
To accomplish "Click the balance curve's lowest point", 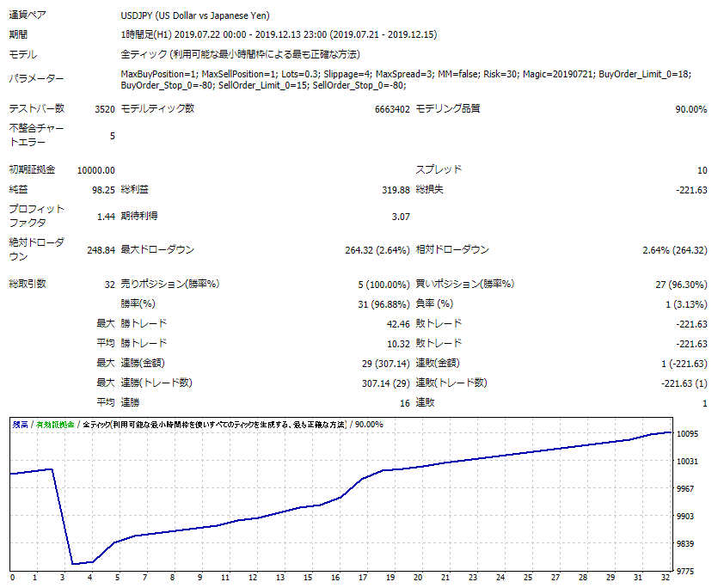I will pyautogui.click(x=73, y=564).
